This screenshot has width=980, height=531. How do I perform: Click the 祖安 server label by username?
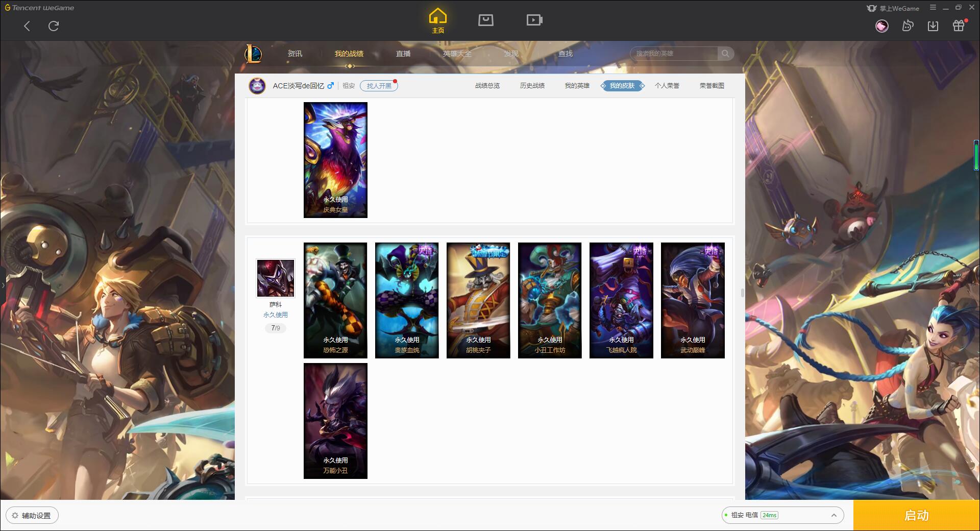[349, 86]
